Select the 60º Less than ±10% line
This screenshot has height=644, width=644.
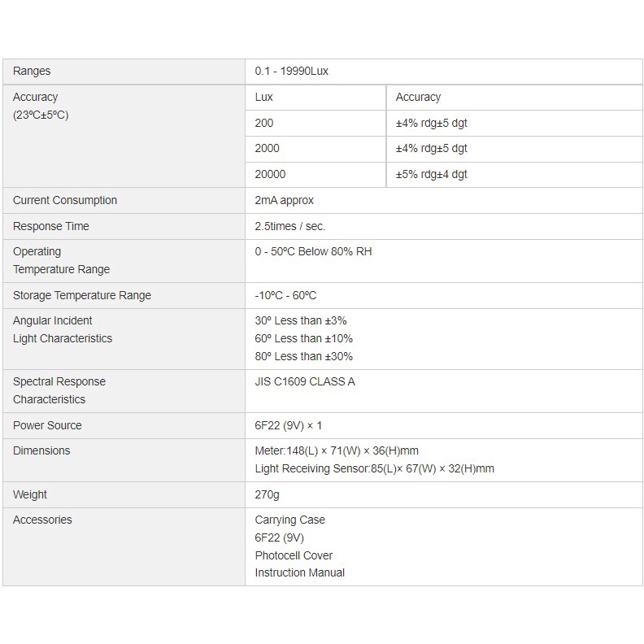click(304, 339)
